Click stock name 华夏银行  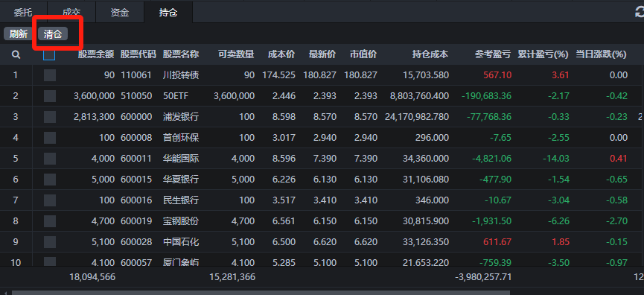(181, 180)
